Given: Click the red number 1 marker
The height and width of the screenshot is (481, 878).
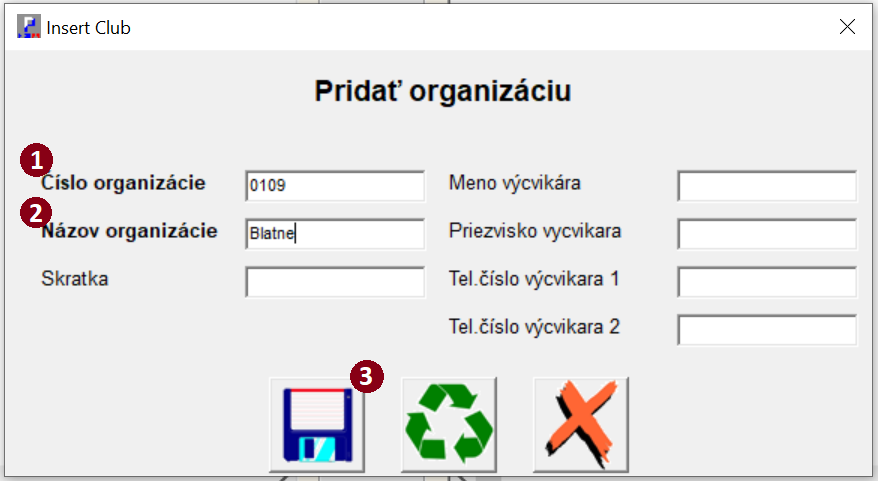Looking at the screenshot, I should coord(36,161).
